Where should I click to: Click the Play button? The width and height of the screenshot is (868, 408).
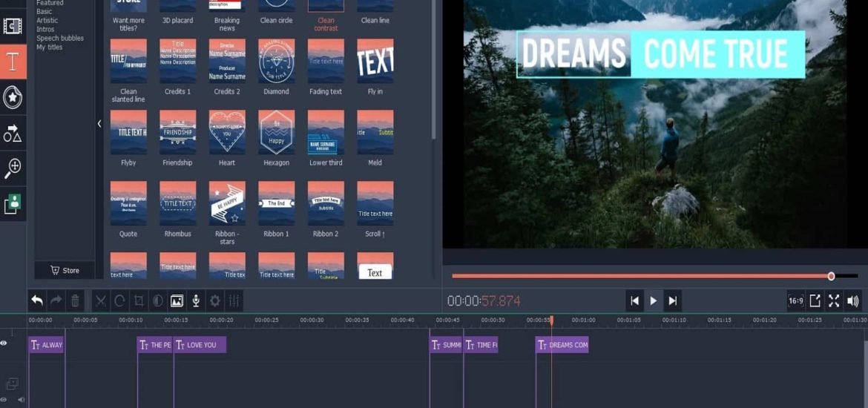[x=654, y=300]
